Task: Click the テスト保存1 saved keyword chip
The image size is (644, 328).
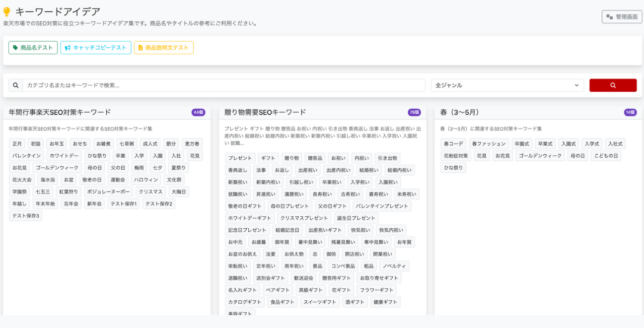Action: pos(123,203)
